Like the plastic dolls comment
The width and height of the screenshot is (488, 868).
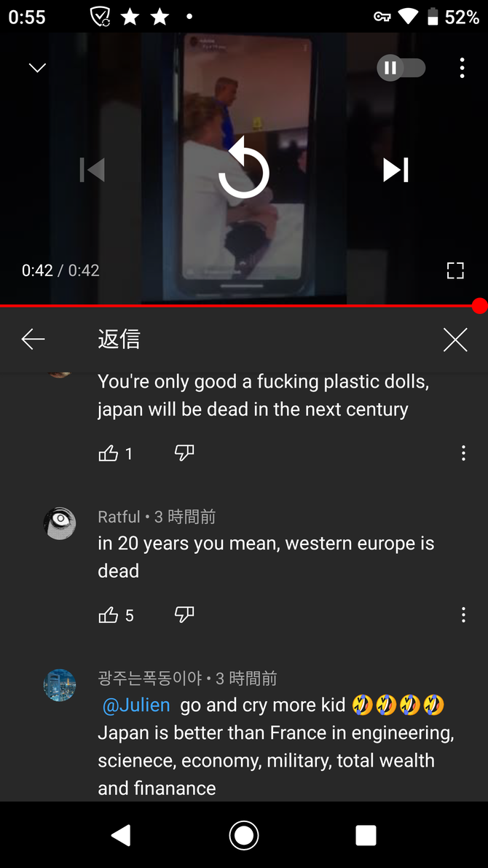[x=109, y=454]
